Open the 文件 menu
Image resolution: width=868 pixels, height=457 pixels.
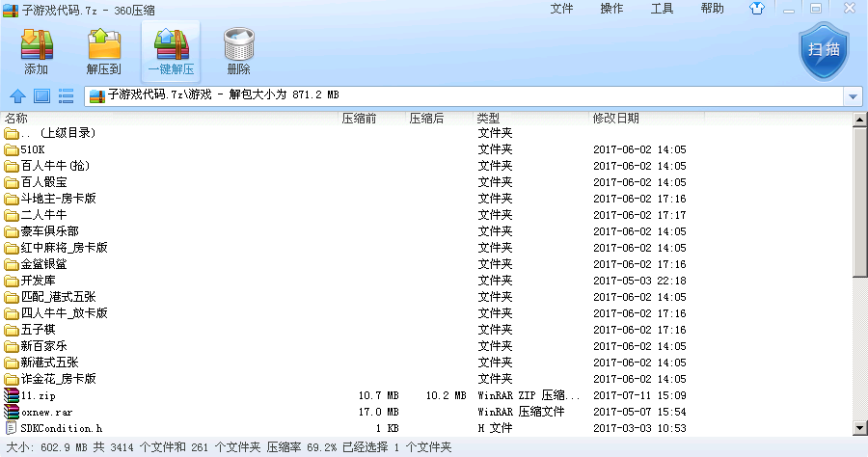(561, 9)
